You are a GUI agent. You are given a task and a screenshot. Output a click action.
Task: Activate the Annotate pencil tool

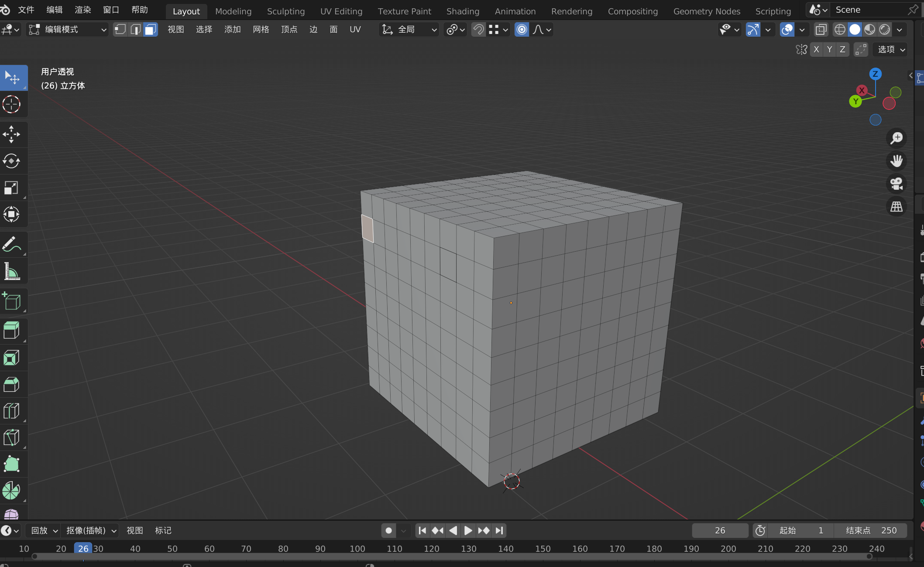(x=11, y=245)
